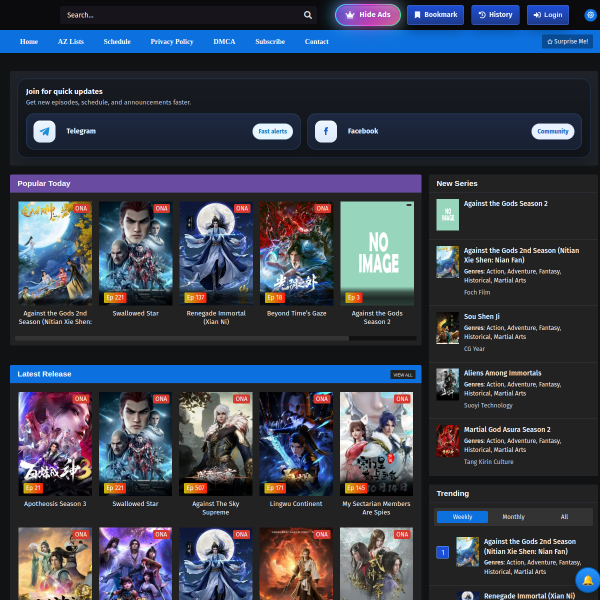The width and height of the screenshot is (600, 600).
Task: Open the No Image poster for Season 2
Action: point(377,253)
